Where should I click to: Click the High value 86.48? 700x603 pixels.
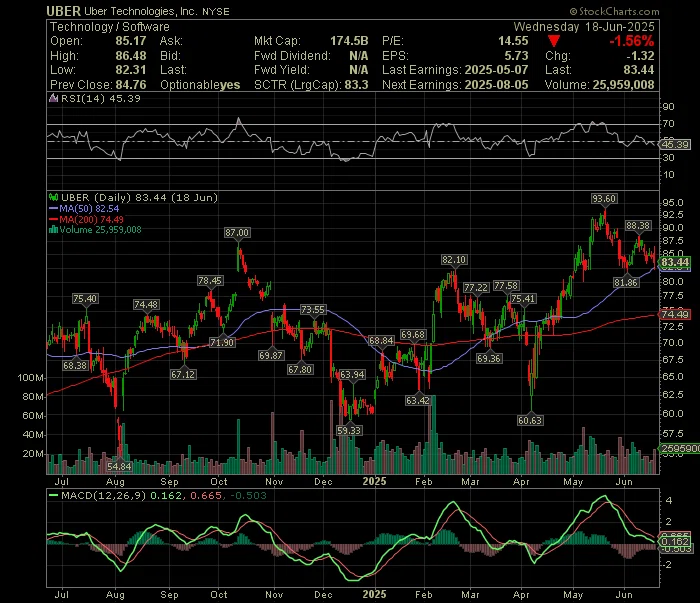coord(131,56)
